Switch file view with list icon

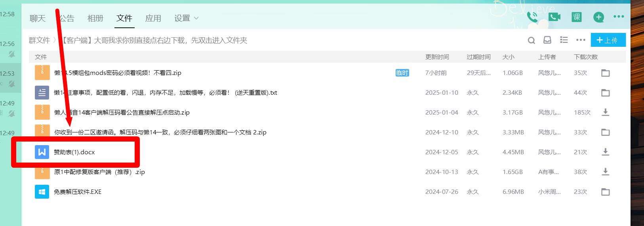tap(564, 40)
